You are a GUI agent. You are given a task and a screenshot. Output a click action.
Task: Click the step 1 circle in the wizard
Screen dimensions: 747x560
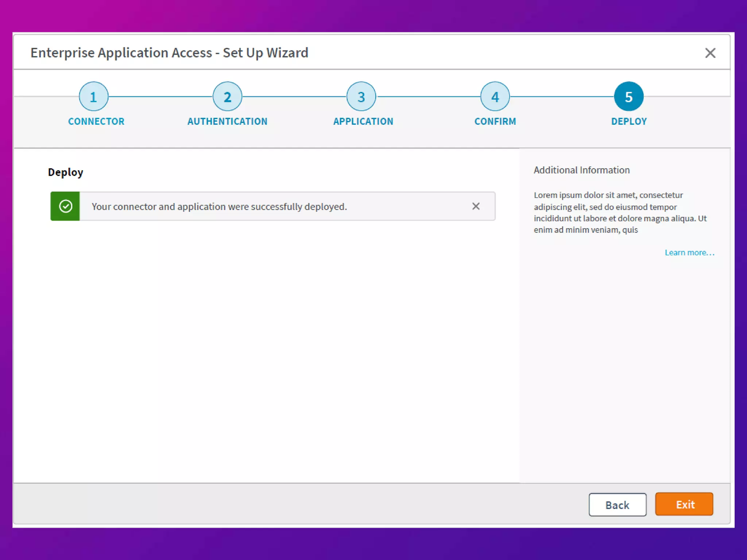click(93, 97)
